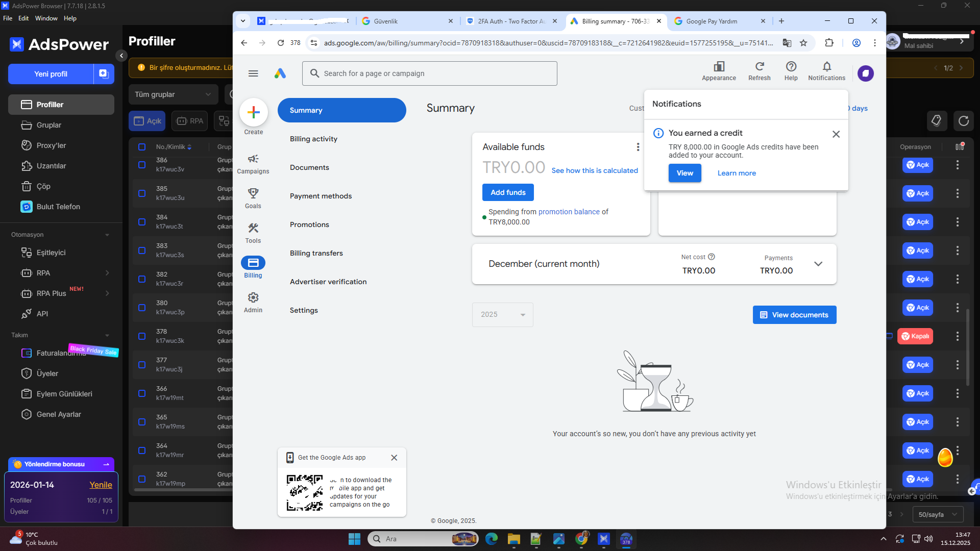Open the Payment methods menu item
The image size is (980, 551).
321,196
